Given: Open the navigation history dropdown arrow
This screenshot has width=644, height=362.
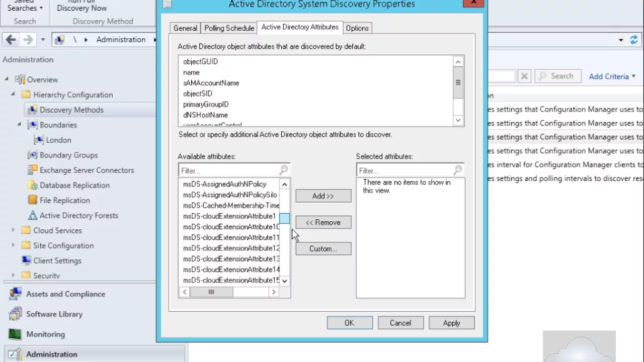Looking at the screenshot, I should click(43, 40).
